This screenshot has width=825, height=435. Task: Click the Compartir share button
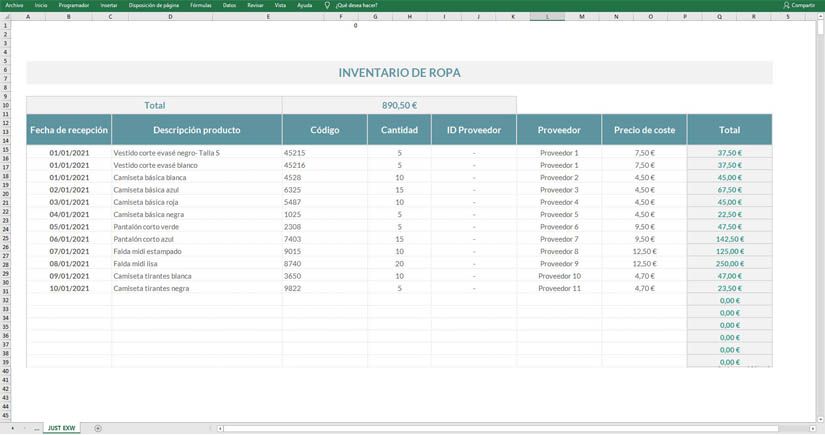click(x=797, y=5)
